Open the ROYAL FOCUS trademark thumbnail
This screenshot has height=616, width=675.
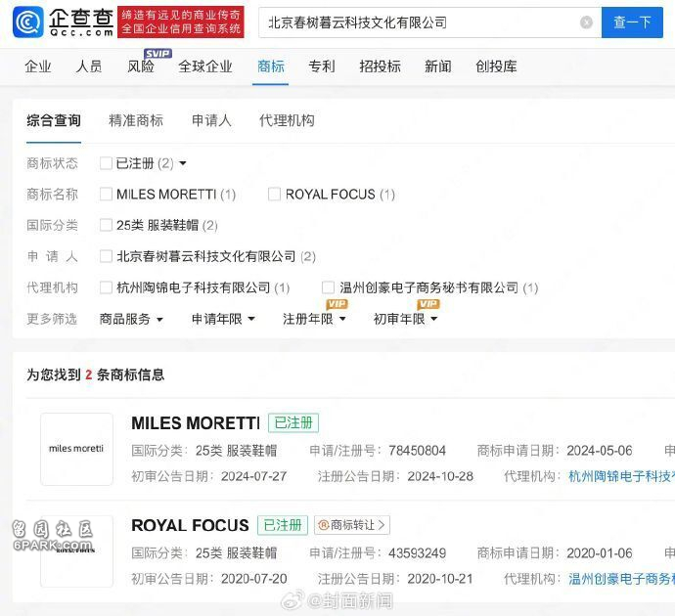pyautogui.click(x=76, y=551)
